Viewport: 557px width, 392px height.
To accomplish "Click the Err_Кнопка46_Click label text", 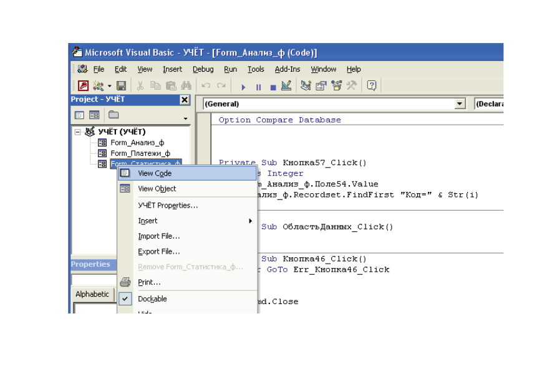I will click(x=341, y=269).
